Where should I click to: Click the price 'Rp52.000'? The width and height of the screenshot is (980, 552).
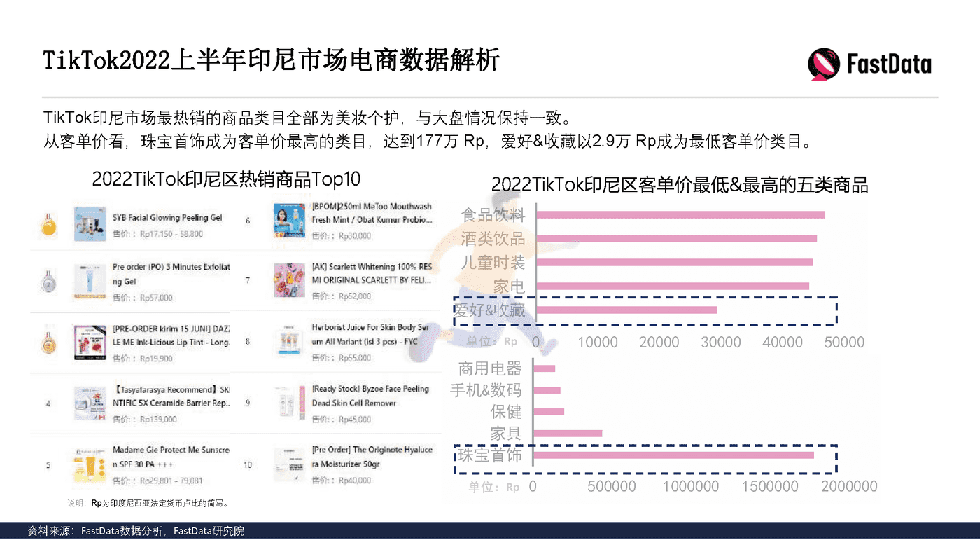355,296
